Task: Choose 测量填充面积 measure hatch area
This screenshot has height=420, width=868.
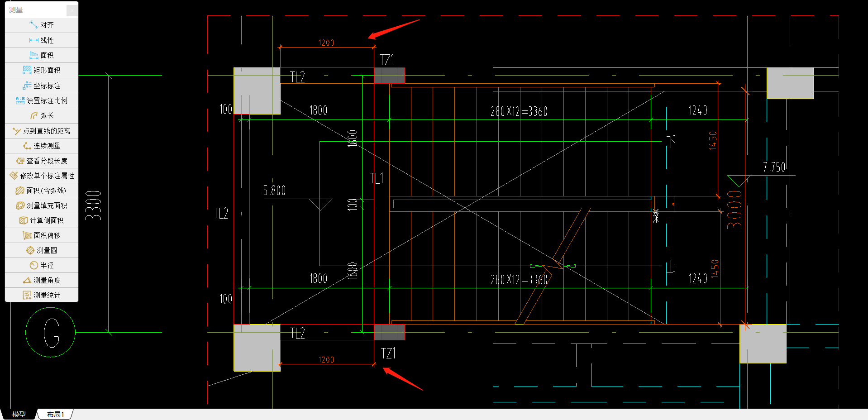Action: (x=42, y=205)
